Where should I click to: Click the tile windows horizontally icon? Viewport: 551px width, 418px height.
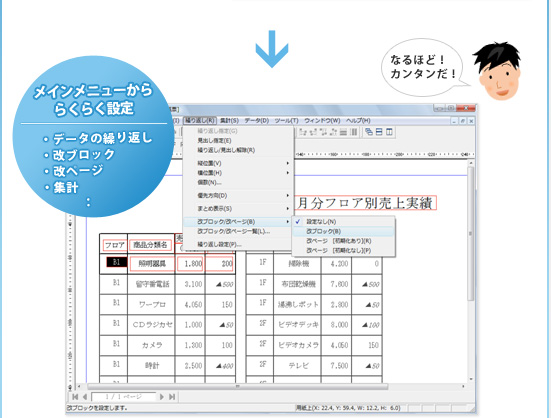(x=379, y=132)
